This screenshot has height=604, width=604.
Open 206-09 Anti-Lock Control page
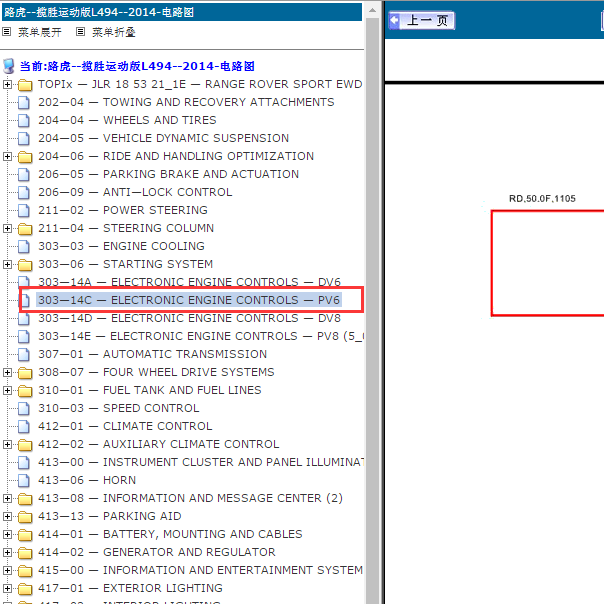pyautogui.click(x=135, y=192)
